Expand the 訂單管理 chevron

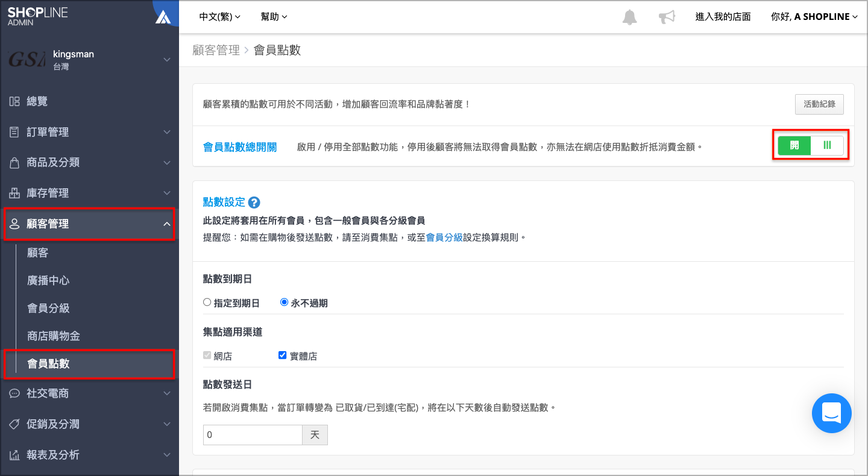(167, 132)
